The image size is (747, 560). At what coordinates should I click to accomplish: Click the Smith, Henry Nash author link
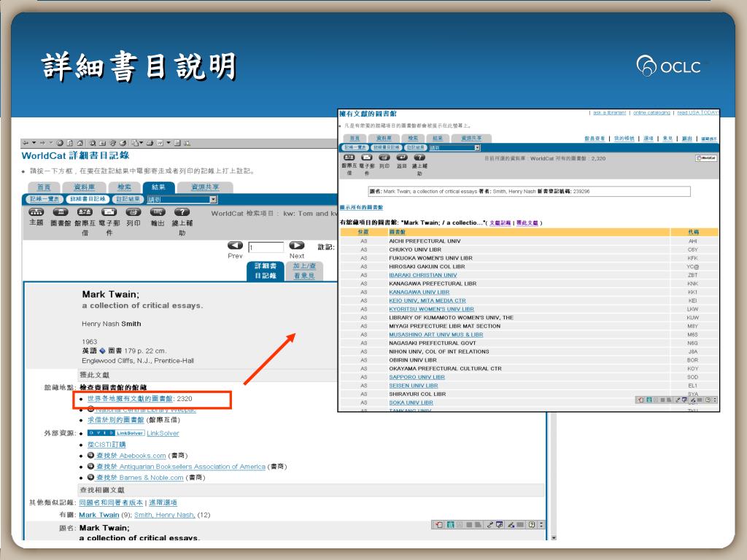click(x=164, y=515)
